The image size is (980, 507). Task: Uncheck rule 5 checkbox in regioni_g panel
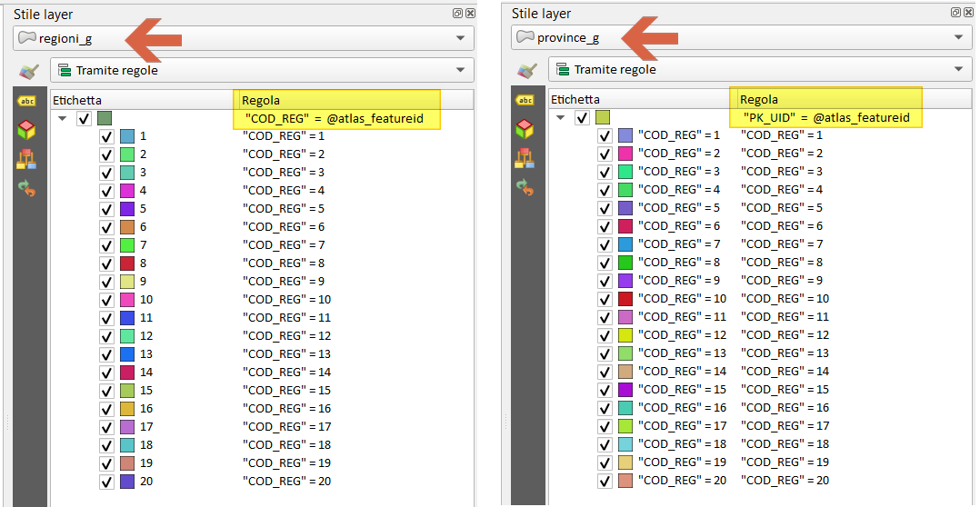(106, 209)
